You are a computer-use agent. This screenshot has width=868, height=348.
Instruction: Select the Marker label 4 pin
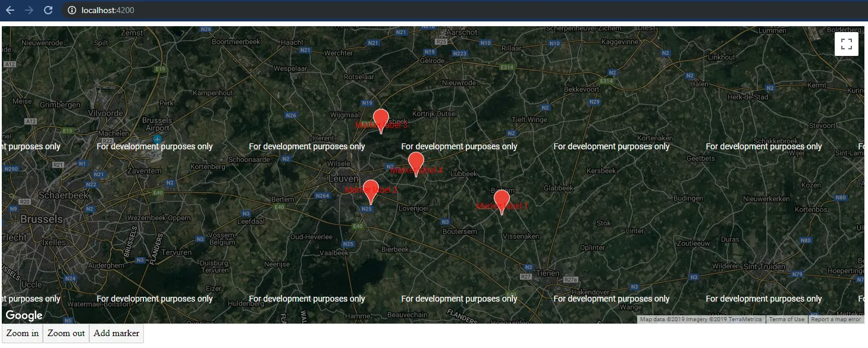416,165
